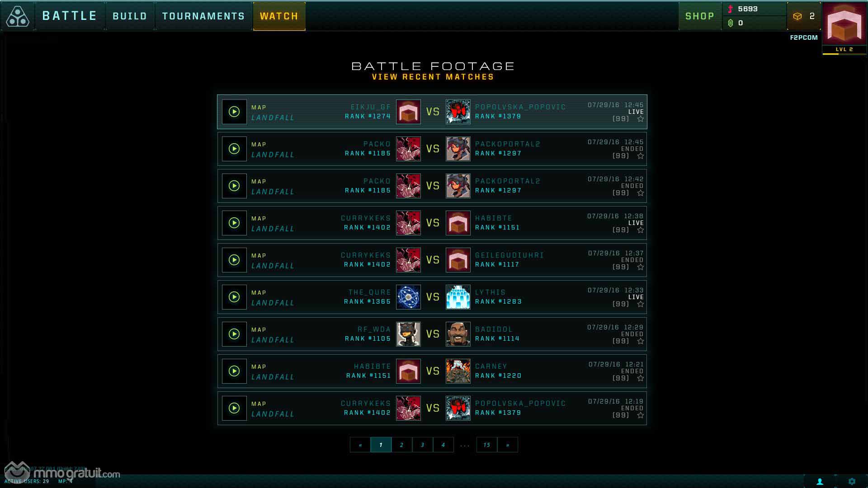Click the game logo icon in top-left
Viewport: 868px width, 488px height.
coord(18,16)
